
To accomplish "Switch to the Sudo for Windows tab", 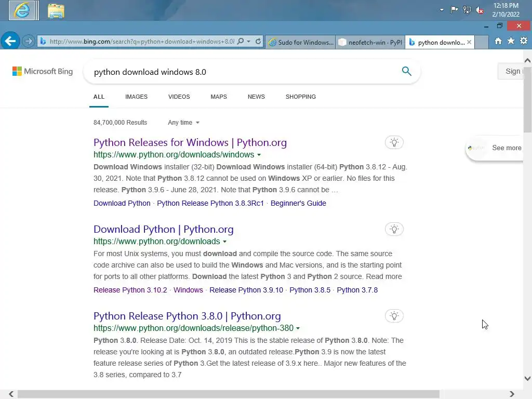I will point(301,43).
